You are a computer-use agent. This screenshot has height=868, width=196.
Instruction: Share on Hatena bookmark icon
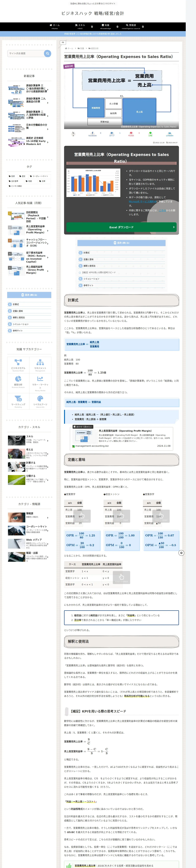click(112, 134)
